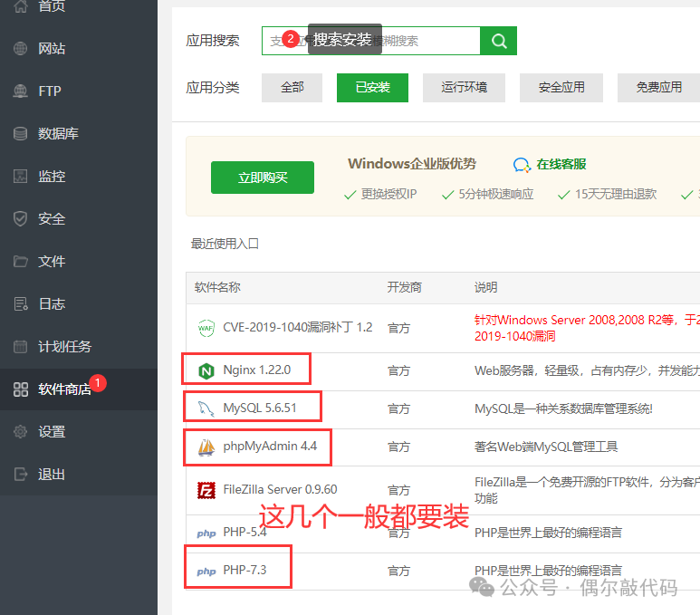
Task: Click the gear icon beside 设置
Action: coord(21,431)
